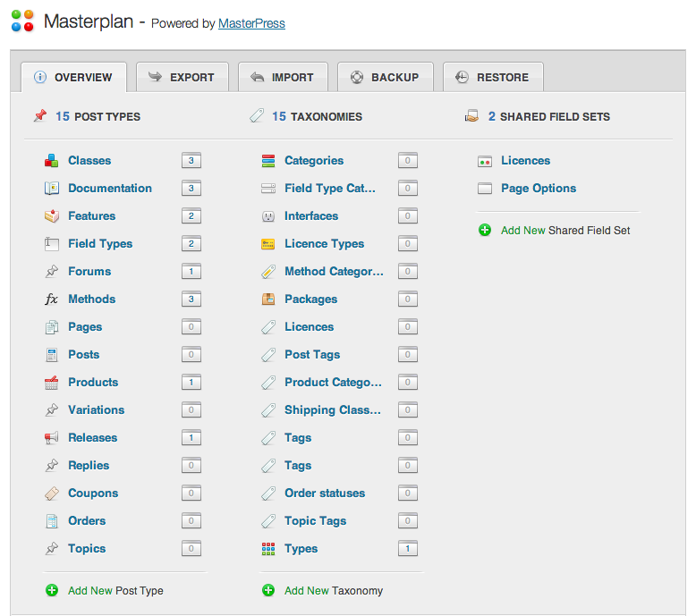Click the count badge beside Types taxonomy
Image resolution: width=696 pixels, height=616 pixels.
(x=408, y=549)
